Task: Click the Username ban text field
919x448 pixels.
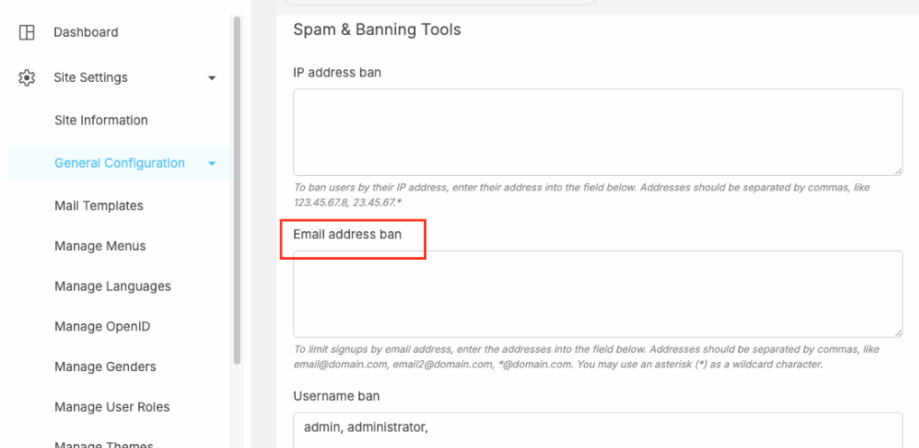Action: pyautogui.click(x=597, y=430)
